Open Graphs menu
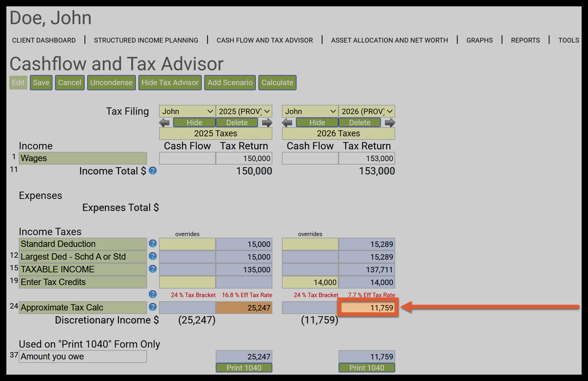 480,40
